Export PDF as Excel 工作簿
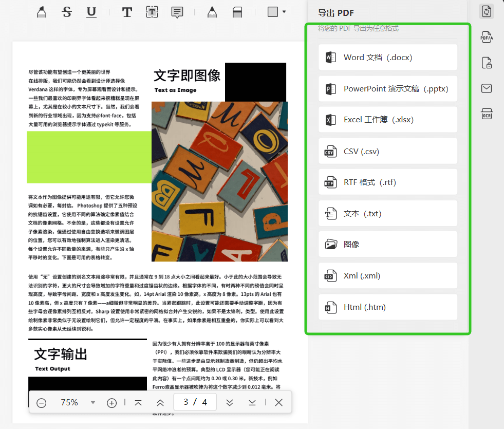The image size is (504, 429). point(388,119)
